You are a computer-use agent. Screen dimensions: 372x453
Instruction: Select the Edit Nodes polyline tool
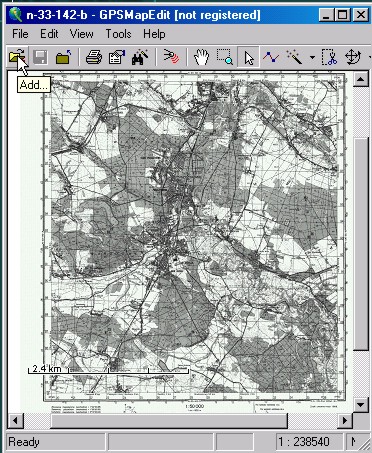271,57
